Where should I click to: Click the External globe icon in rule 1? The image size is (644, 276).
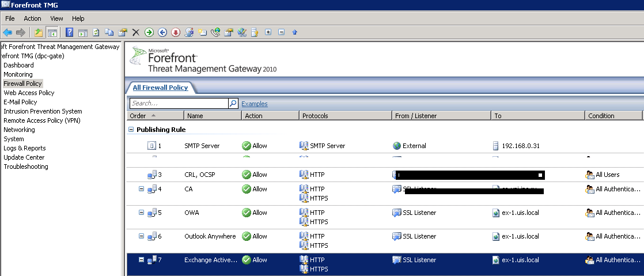point(397,146)
